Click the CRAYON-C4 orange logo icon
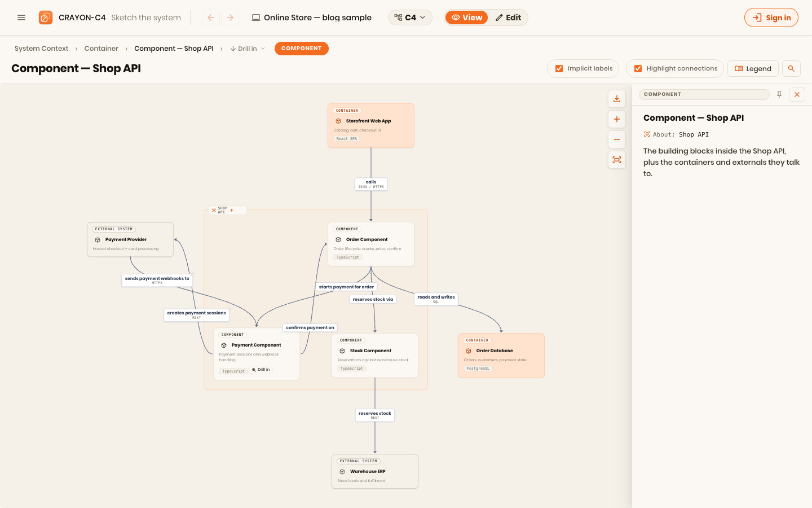 [x=46, y=17]
